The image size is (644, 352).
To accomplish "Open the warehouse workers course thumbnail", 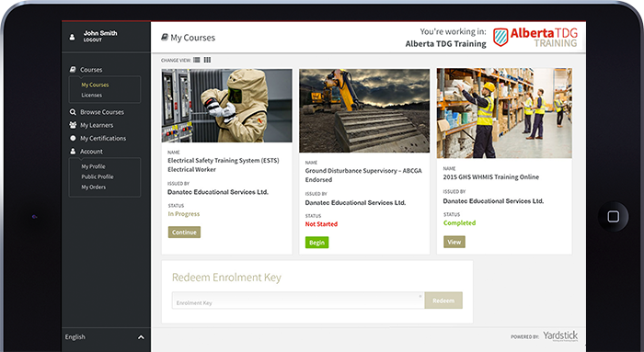I will [504, 113].
